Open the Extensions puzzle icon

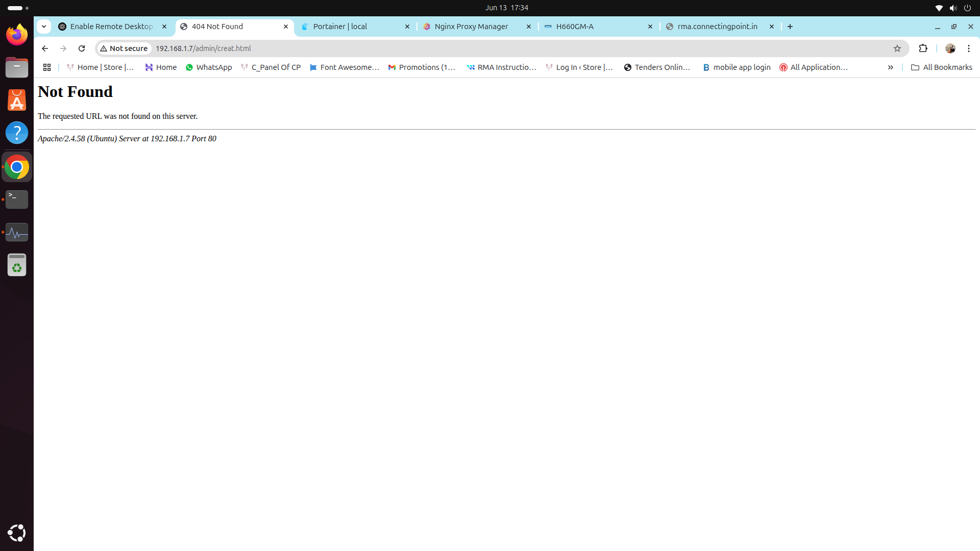point(923,48)
